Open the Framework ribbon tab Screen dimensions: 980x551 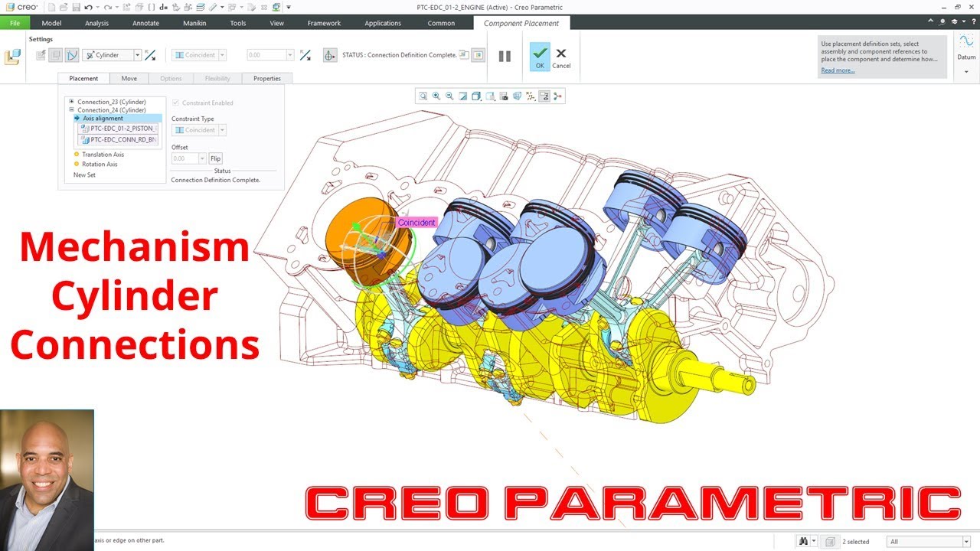pyautogui.click(x=324, y=23)
